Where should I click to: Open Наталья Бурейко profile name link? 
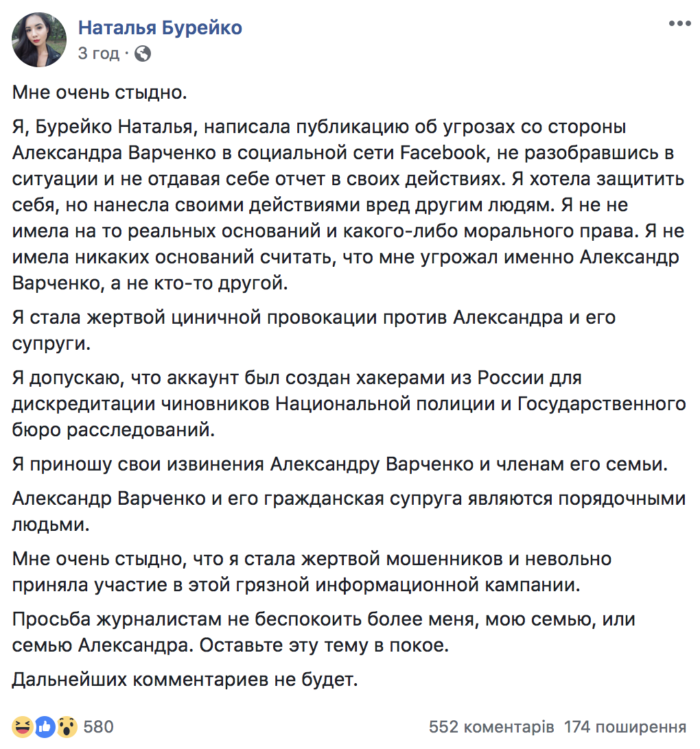coord(160,27)
